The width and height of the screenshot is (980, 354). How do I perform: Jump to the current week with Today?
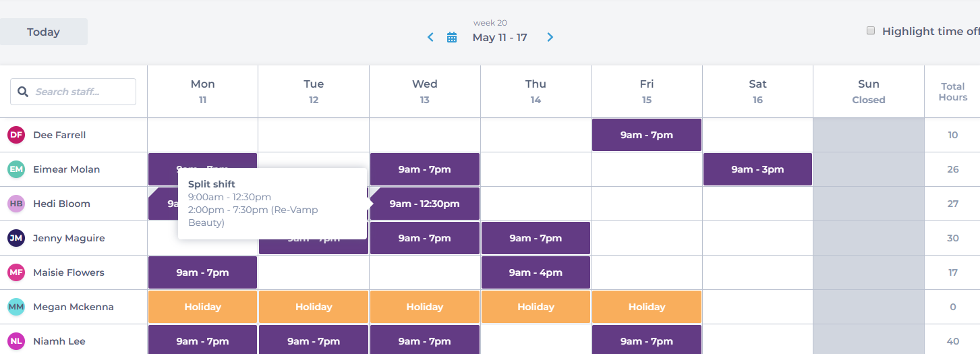point(43,32)
